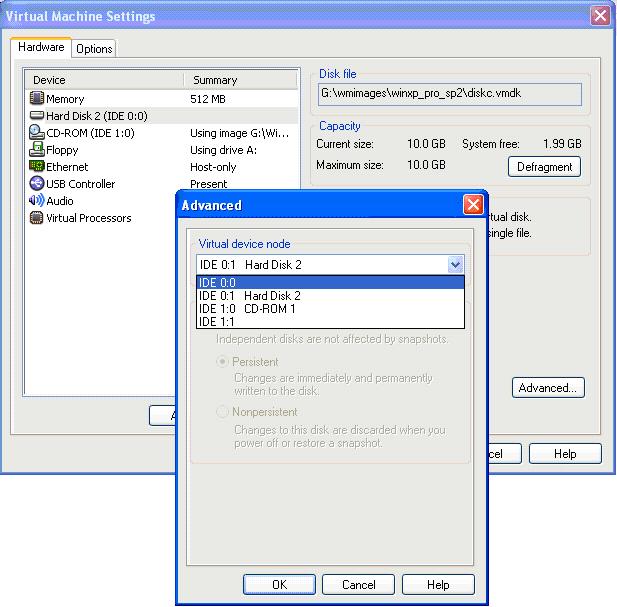Screen dimensions: 617x607
Task: Click the USB Controller icon
Action: (x=37, y=184)
